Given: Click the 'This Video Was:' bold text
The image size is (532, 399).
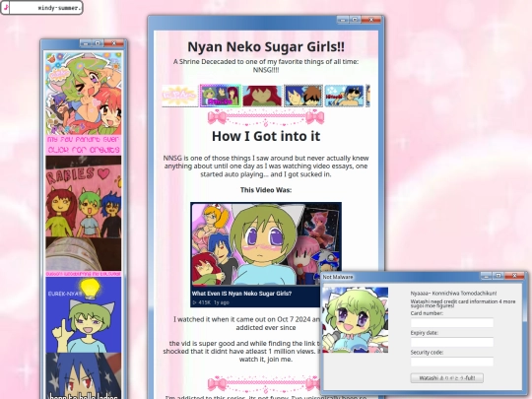Looking at the screenshot, I should (266, 190).
